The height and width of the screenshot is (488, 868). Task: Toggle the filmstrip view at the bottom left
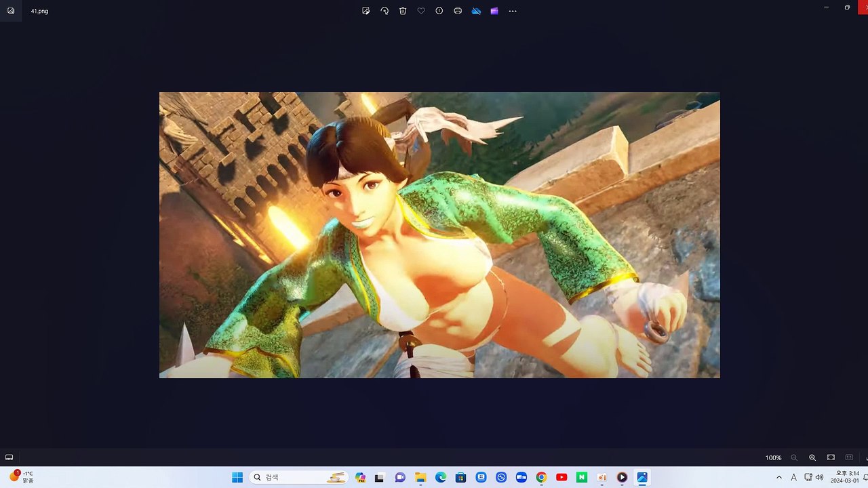coord(9,457)
